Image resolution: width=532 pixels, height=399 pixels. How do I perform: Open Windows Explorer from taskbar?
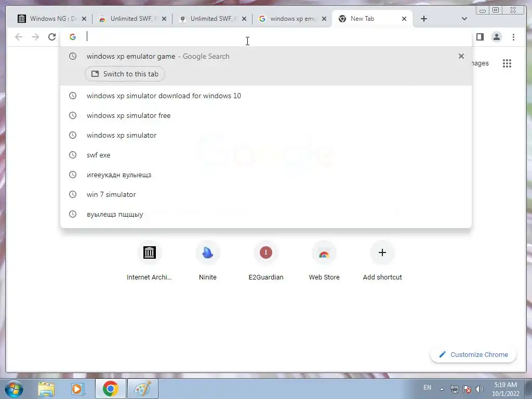click(46, 389)
